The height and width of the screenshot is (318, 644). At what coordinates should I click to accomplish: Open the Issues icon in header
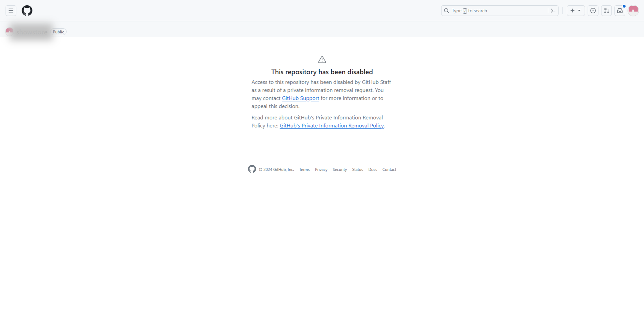pos(593,11)
